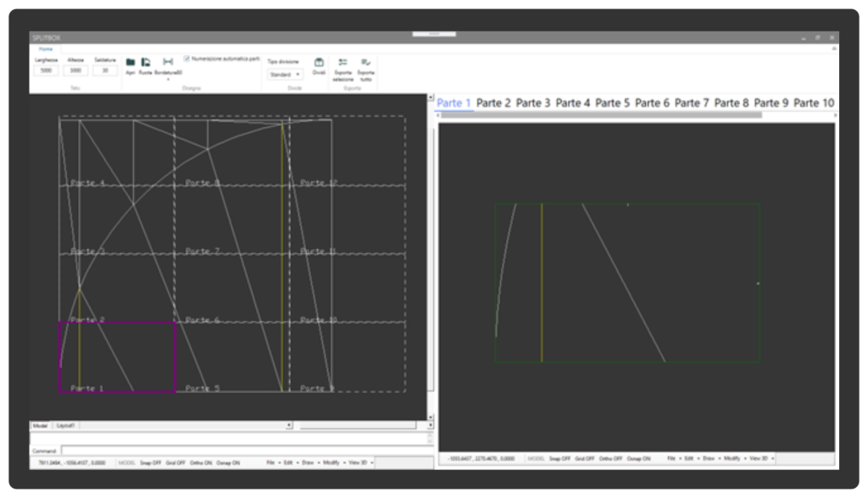
Task: Click the Ruota rotate icon
Action: pyautogui.click(x=146, y=63)
